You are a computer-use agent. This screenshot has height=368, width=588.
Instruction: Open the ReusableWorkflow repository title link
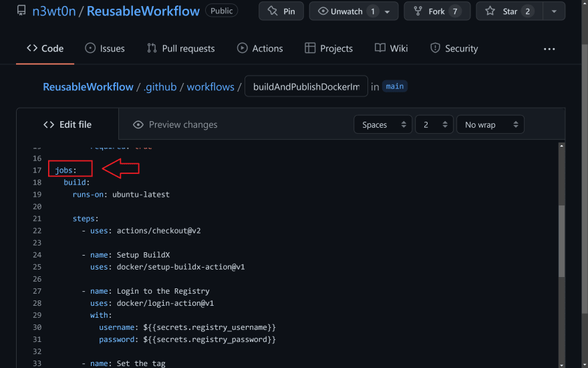[143, 11]
